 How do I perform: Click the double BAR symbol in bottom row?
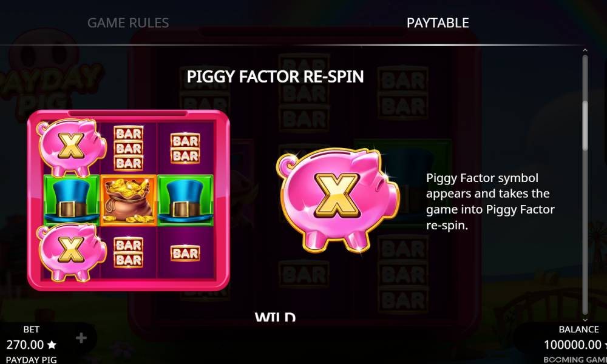tap(129, 252)
